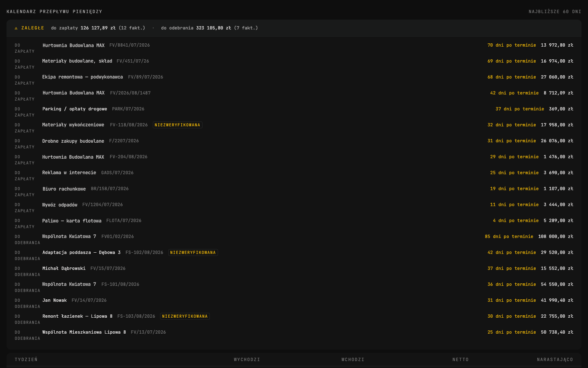Open Jan Nowak receivable entry
The image size is (588, 368).
pyautogui.click(x=54, y=301)
